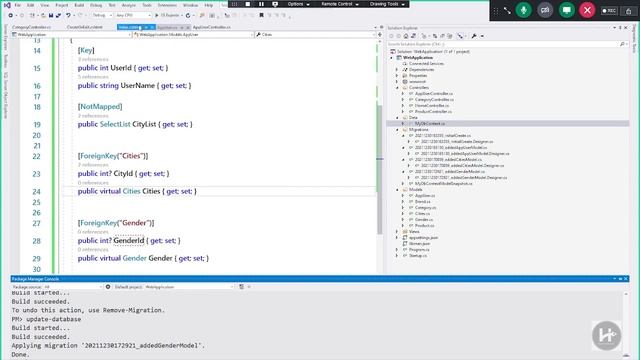
Task: Click the Undo icon in toolbar
Action: tap(68, 16)
